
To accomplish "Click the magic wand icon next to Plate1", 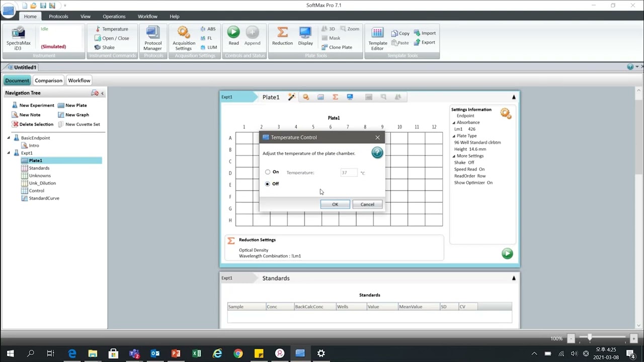I will [291, 97].
